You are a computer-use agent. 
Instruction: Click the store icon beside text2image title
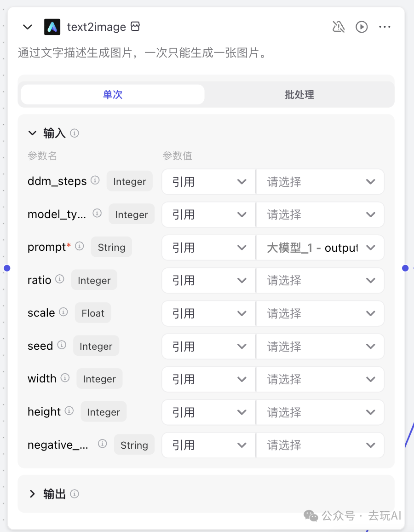tap(135, 26)
